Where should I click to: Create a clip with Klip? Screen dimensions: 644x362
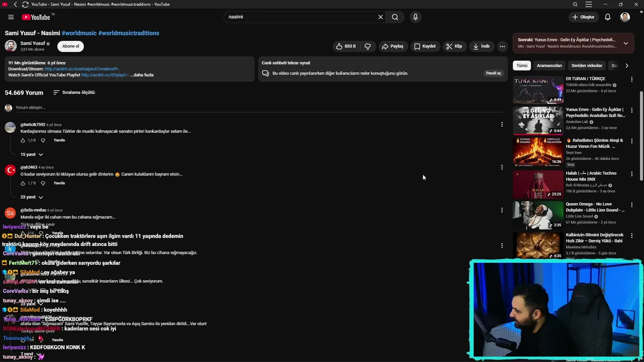tap(454, 46)
